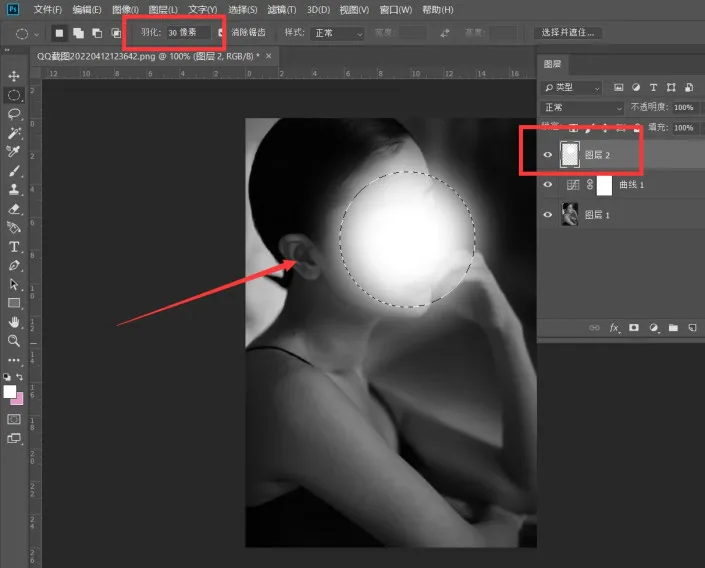This screenshot has width=705, height=568.
Task: Select the Magic Wand tool
Action: [x=14, y=133]
